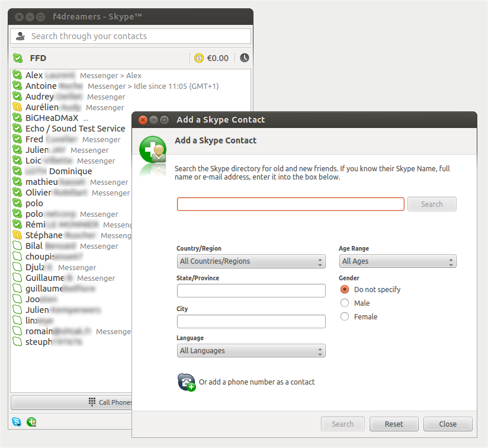Minimize the Add a Skype Contact dialog
The image size is (488, 448).
[x=153, y=120]
